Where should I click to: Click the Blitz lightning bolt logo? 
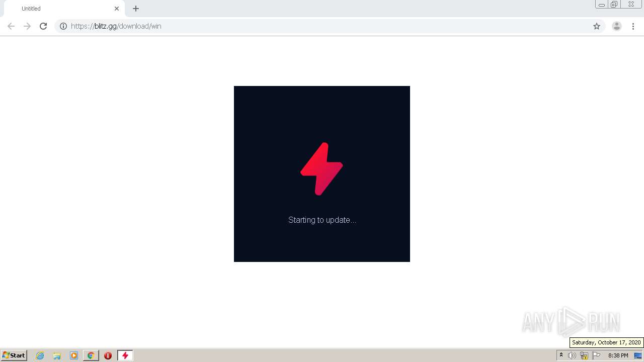pyautogui.click(x=321, y=169)
